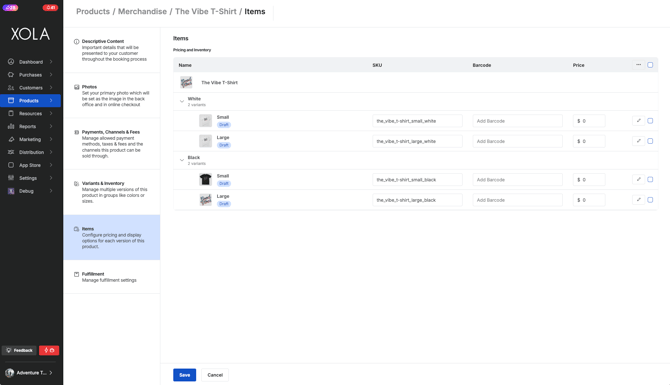The image size is (670, 385).
Task: Open Marketing icon in navigation
Action: (x=11, y=139)
